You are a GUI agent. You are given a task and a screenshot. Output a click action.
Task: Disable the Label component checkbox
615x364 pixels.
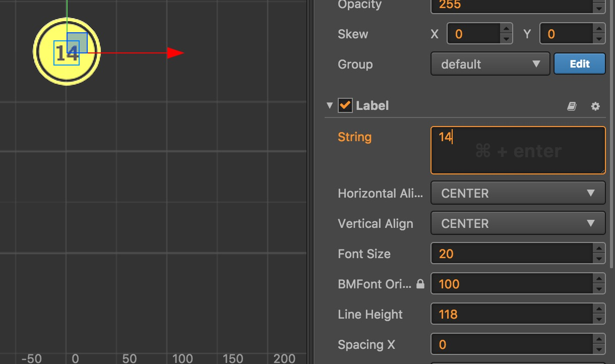pyautogui.click(x=345, y=106)
